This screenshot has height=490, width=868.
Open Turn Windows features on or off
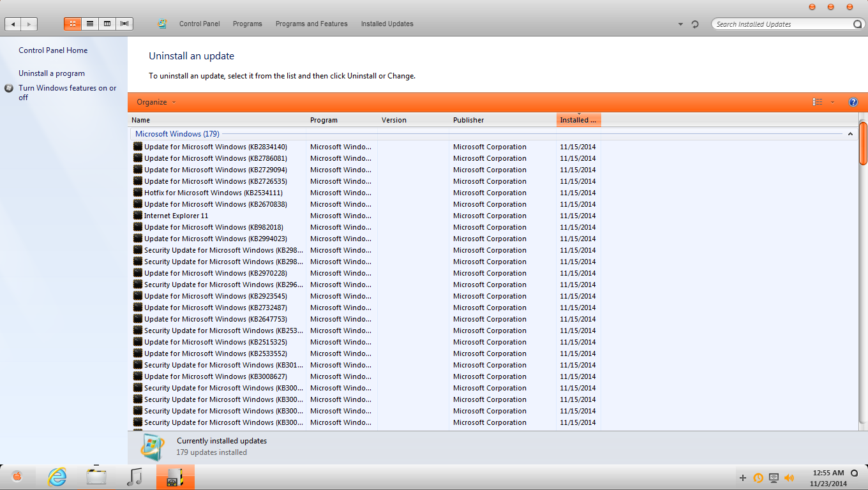tap(68, 93)
